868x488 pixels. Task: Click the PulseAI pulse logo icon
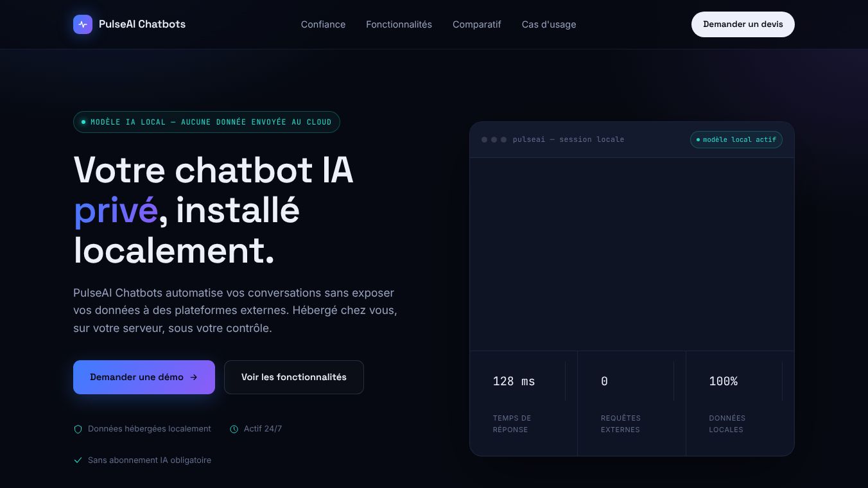[83, 24]
